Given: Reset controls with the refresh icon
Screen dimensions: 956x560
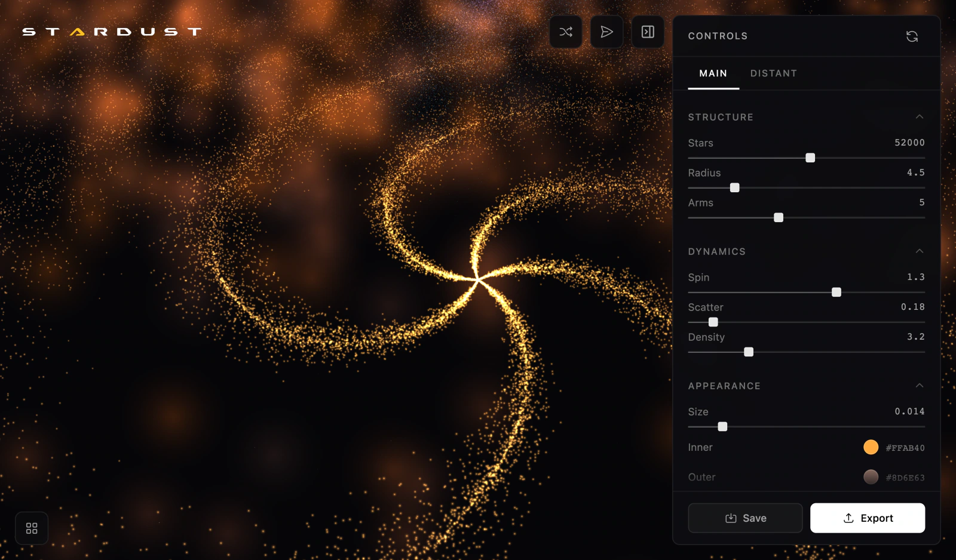Looking at the screenshot, I should [x=912, y=36].
